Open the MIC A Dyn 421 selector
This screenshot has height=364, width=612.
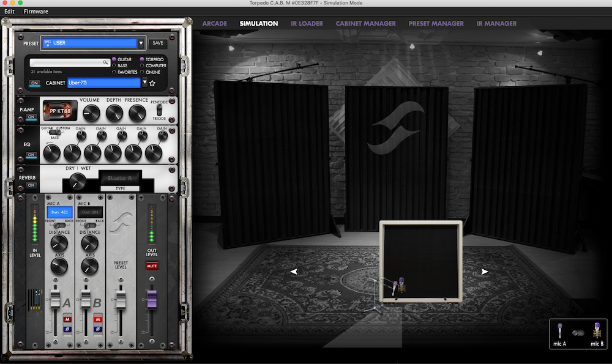tap(60, 212)
